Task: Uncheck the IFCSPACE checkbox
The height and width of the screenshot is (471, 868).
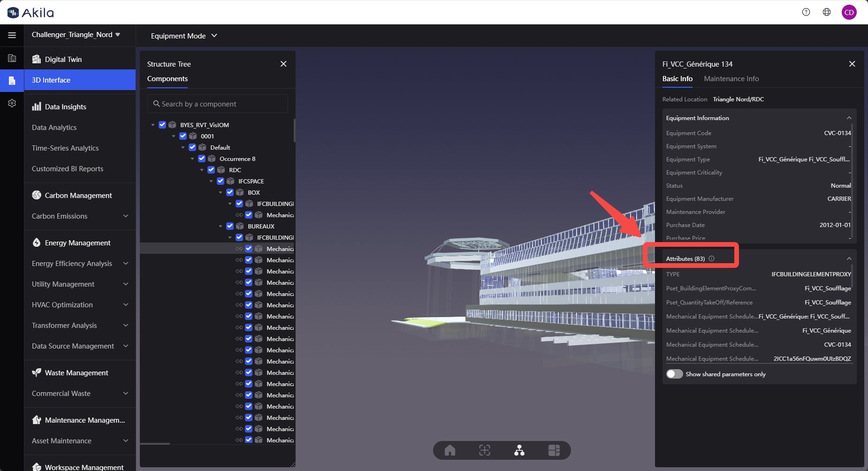Action: [221, 181]
